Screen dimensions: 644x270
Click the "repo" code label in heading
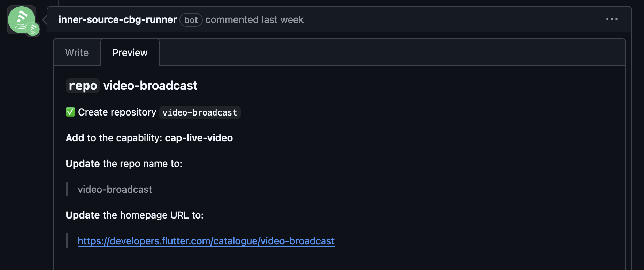pyautogui.click(x=83, y=86)
